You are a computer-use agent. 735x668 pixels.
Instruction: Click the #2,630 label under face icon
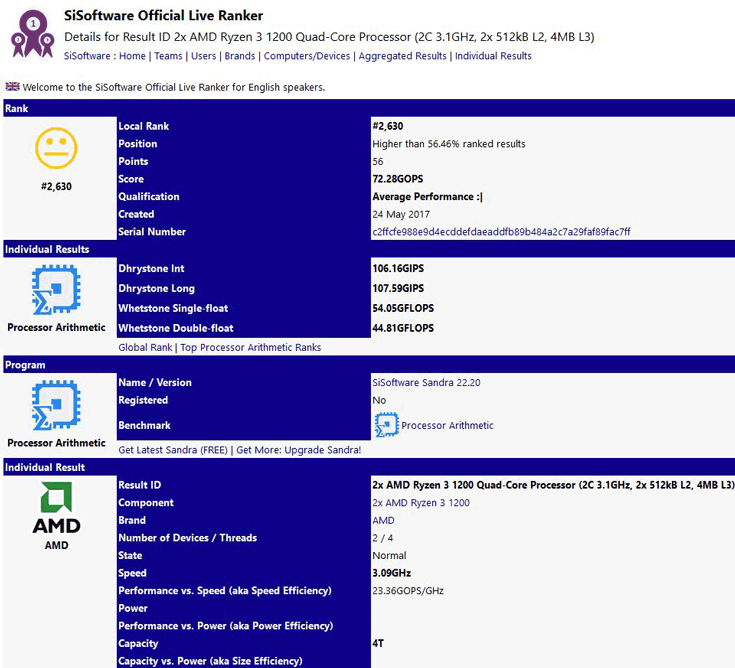click(56, 187)
